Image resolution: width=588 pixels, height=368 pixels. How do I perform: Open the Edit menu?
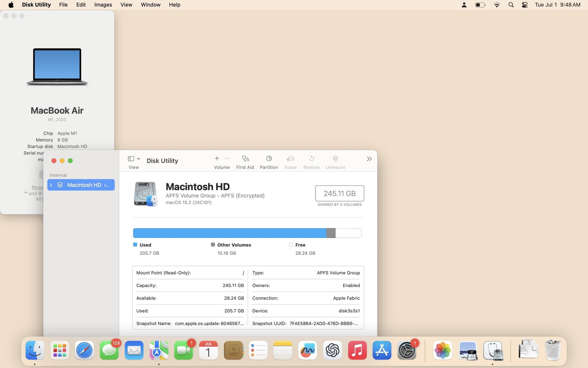(x=81, y=5)
